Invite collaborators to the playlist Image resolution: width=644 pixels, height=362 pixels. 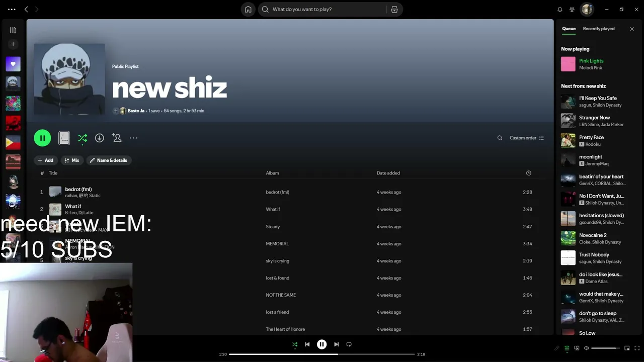coord(117,138)
